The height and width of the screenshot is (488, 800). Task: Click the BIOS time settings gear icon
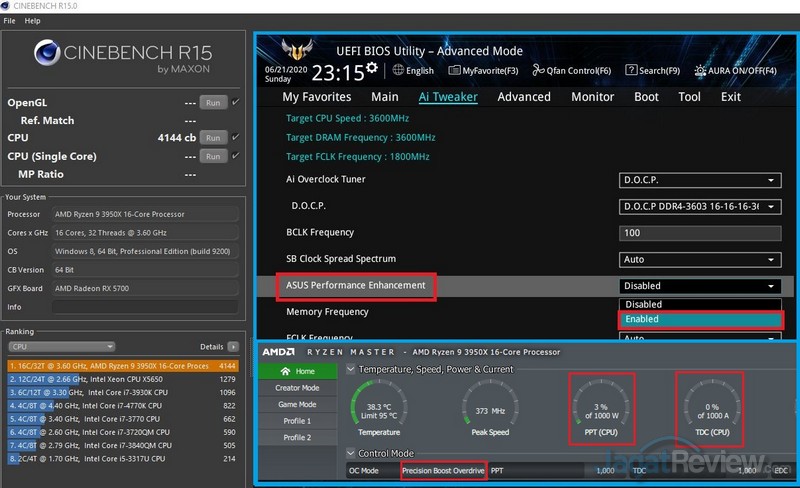click(372, 68)
